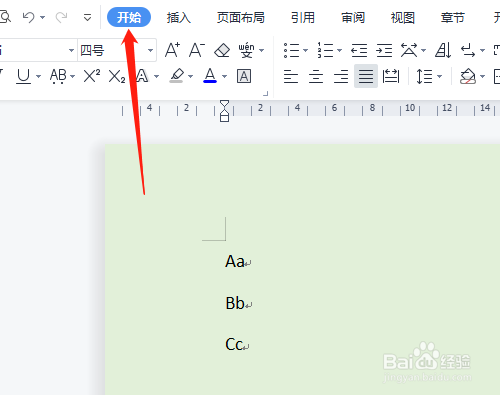The width and height of the screenshot is (500, 395).
Task: Open the bullet style dropdown arrow
Action: [x=305, y=51]
